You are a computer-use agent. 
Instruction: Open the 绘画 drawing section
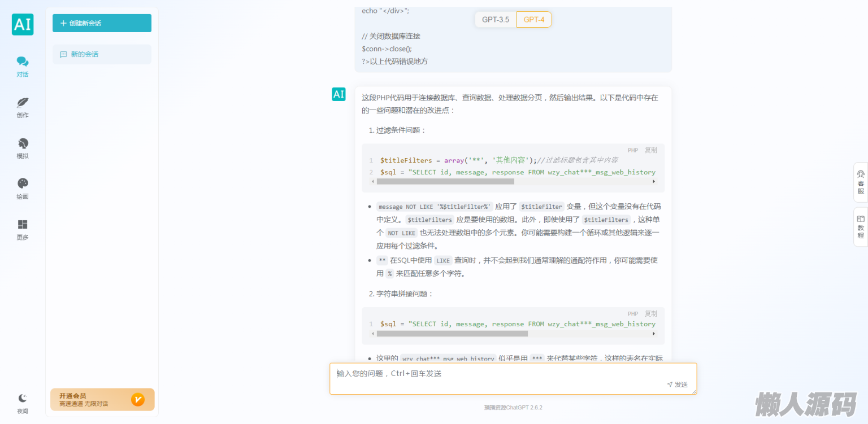pyautogui.click(x=23, y=189)
